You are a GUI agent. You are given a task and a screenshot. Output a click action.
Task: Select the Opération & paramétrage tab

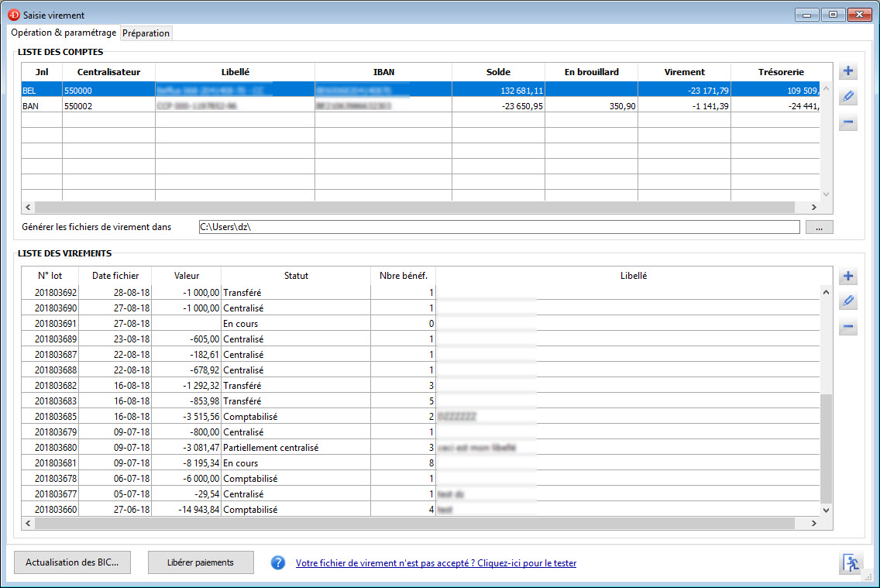64,33
